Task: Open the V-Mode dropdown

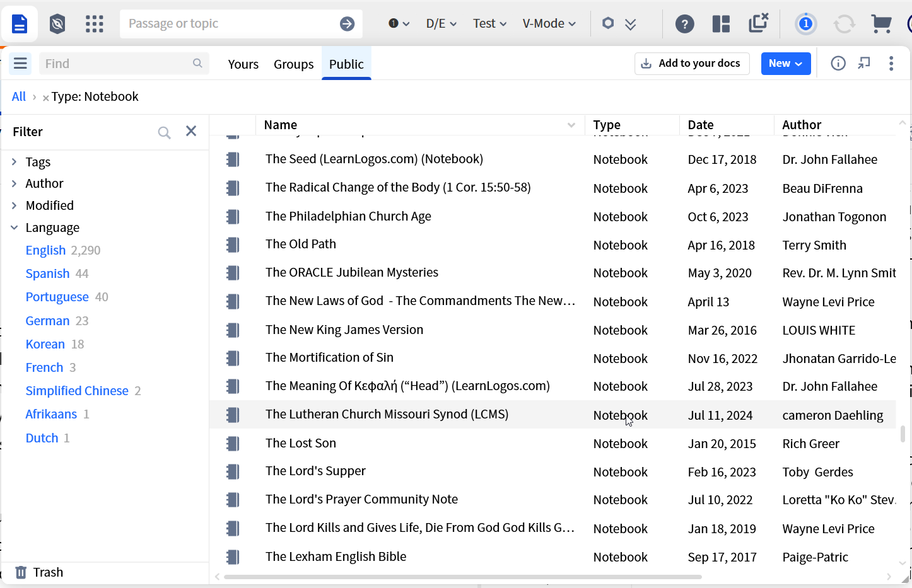Action: (x=549, y=24)
